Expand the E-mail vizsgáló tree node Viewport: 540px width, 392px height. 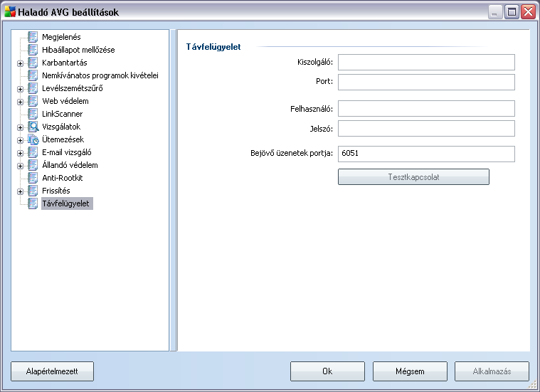[x=21, y=153]
